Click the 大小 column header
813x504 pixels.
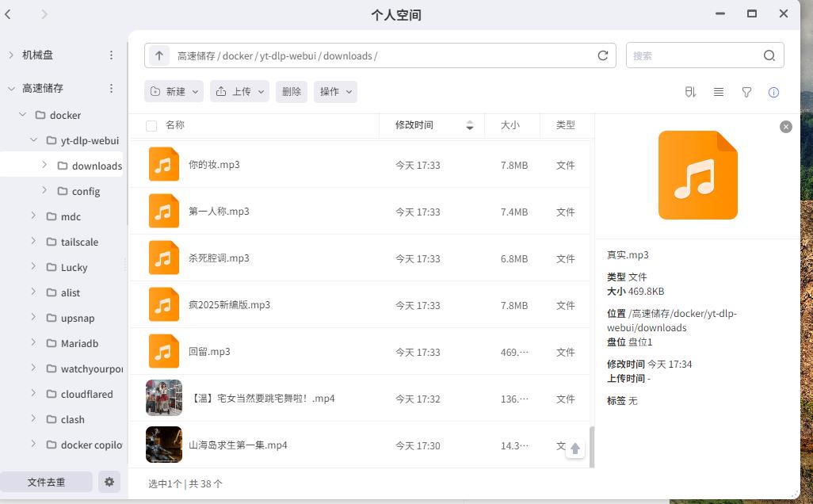(510, 125)
